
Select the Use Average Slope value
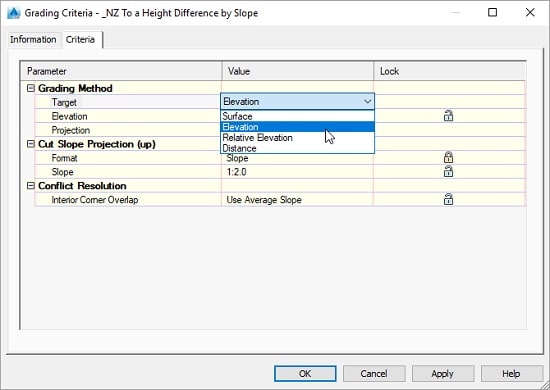(297, 200)
